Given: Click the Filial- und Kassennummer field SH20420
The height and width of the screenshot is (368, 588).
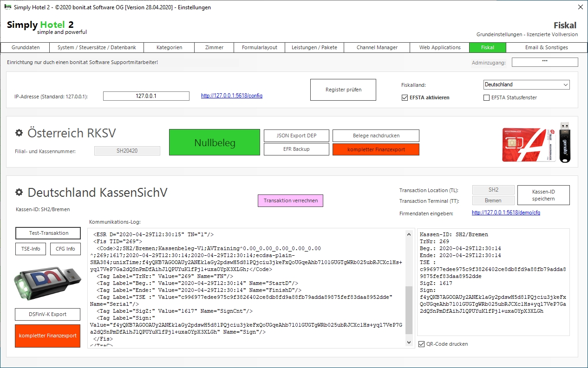Looking at the screenshot, I should point(127,151).
